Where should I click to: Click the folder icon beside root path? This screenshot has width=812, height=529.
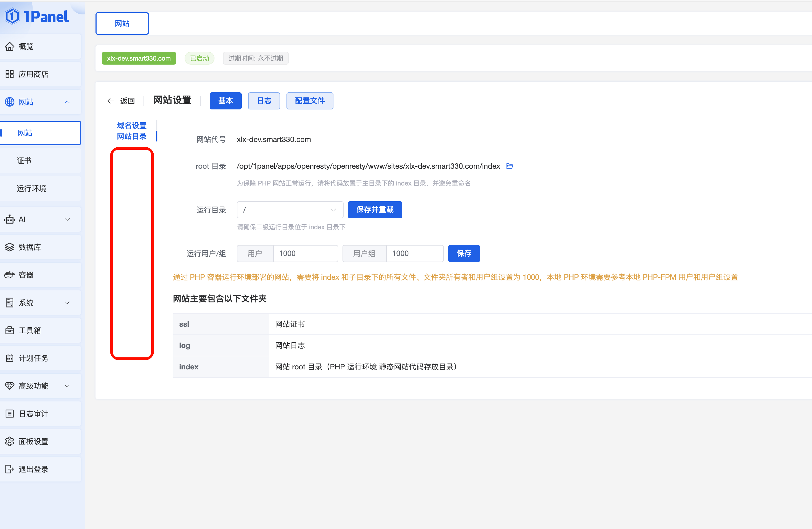click(x=510, y=166)
